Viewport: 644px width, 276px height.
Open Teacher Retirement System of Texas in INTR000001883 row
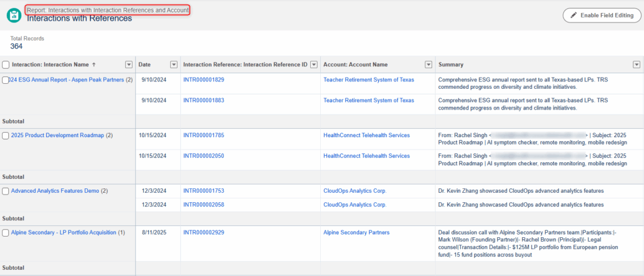click(x=369, y=100)
